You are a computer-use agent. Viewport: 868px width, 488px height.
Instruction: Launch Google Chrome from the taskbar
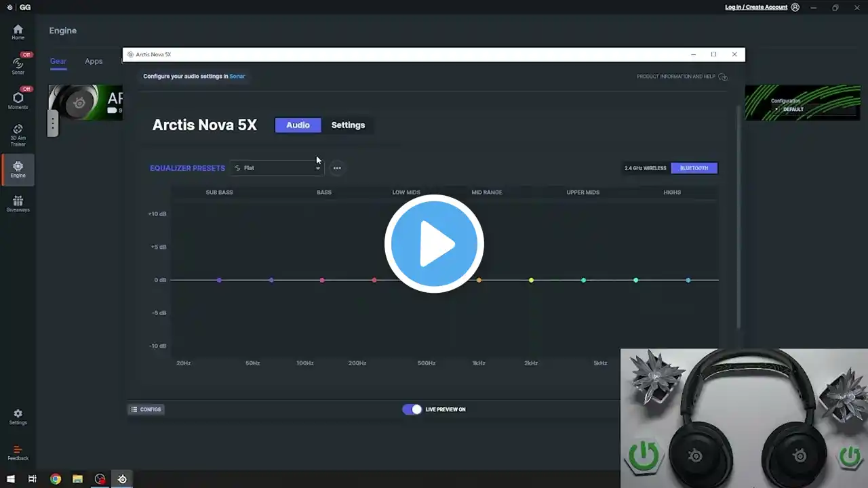click(56, 479)
